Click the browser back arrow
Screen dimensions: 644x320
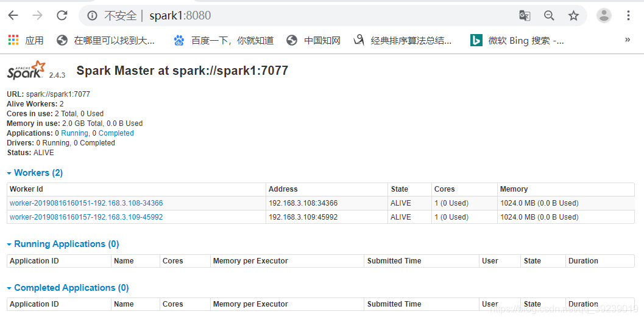tap(13, 16)
